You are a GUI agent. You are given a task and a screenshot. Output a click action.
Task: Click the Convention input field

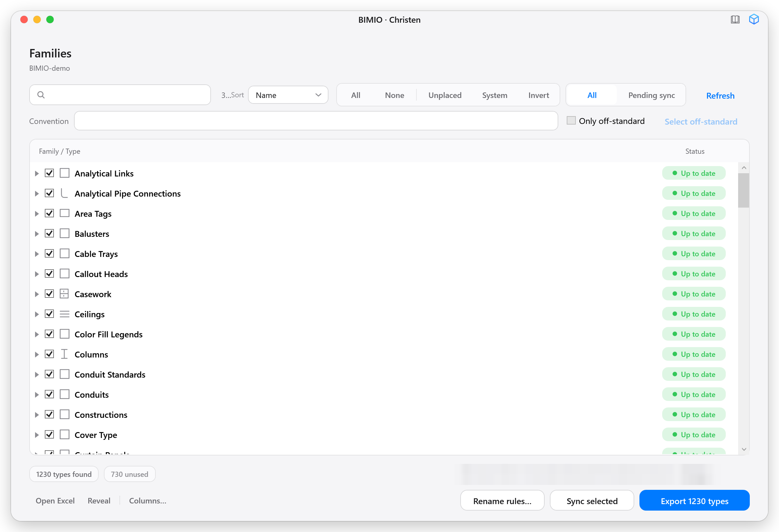tap(316, 121)
